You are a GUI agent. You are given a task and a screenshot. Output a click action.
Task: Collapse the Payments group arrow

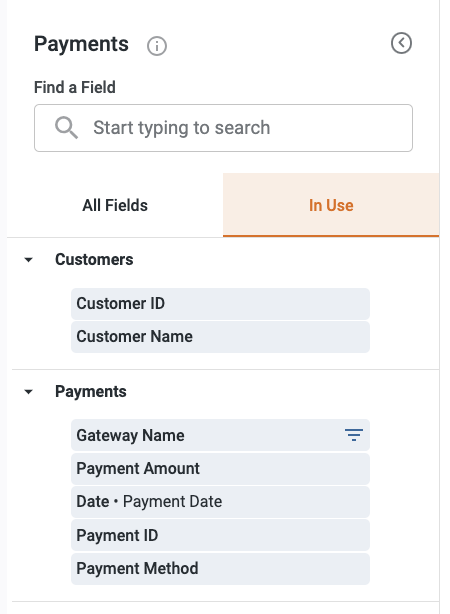[x=28, y=392]
